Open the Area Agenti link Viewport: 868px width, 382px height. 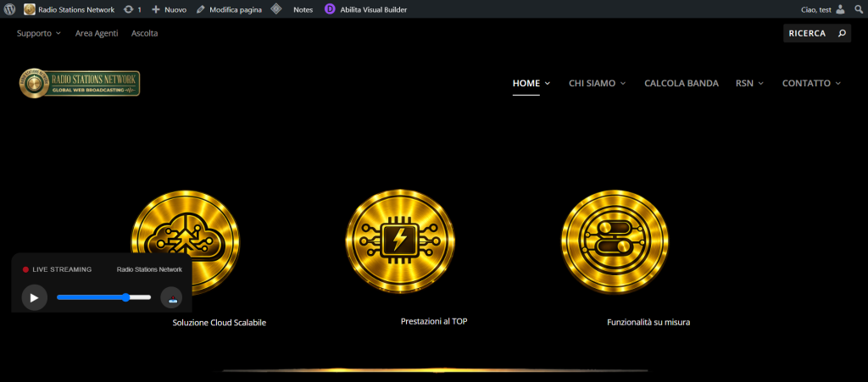(x=97, y=33)
